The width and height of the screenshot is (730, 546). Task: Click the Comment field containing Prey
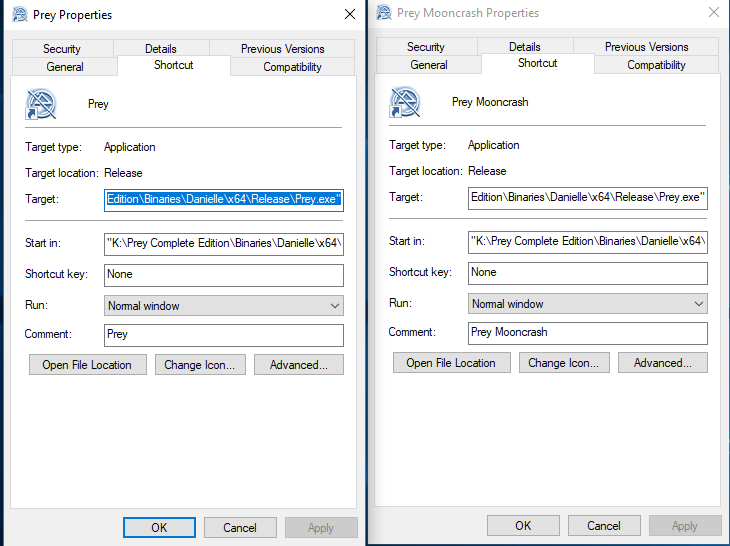click(x=224, y=335)
